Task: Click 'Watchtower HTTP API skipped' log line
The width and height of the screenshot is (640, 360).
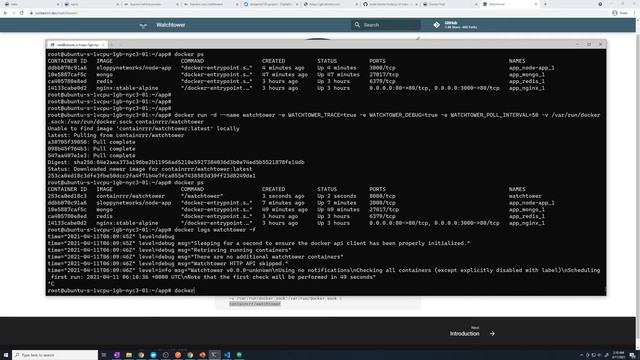Action: coord(168,263)
